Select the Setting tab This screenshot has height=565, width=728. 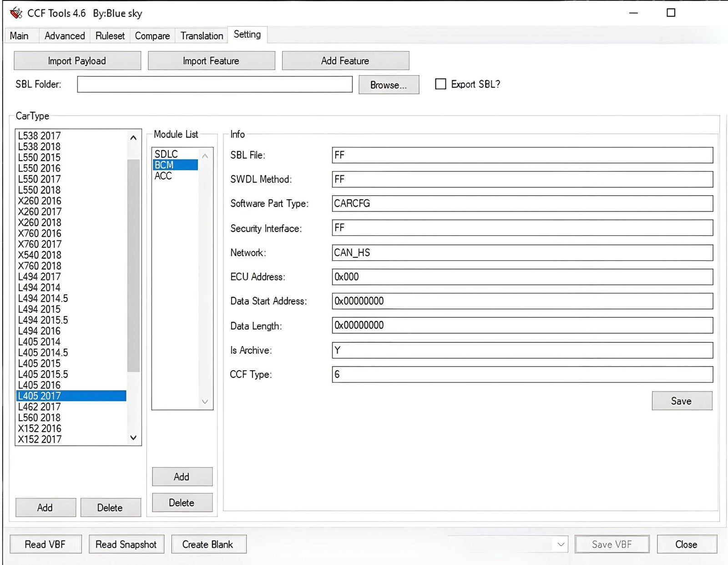(x=247, y=35)
